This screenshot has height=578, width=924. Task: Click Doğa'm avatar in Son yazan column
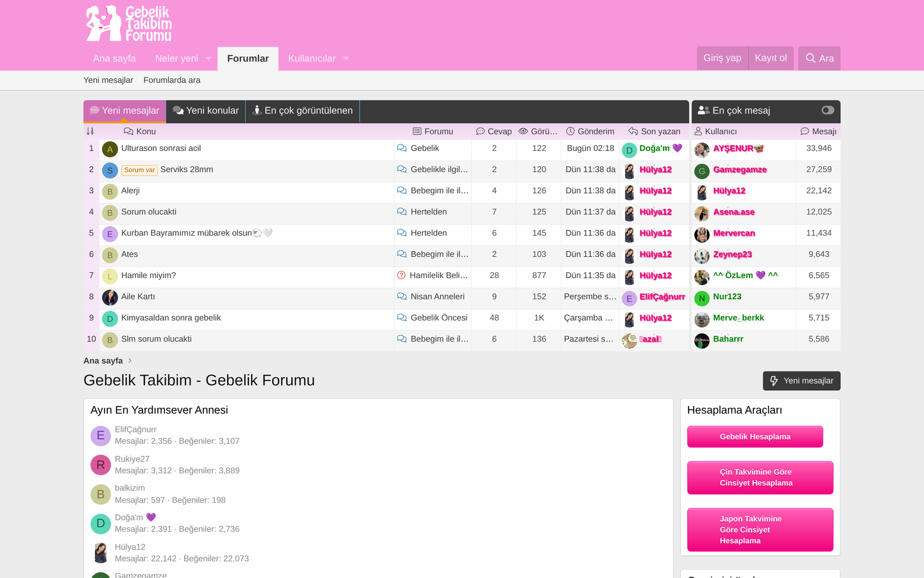point(629,150)
